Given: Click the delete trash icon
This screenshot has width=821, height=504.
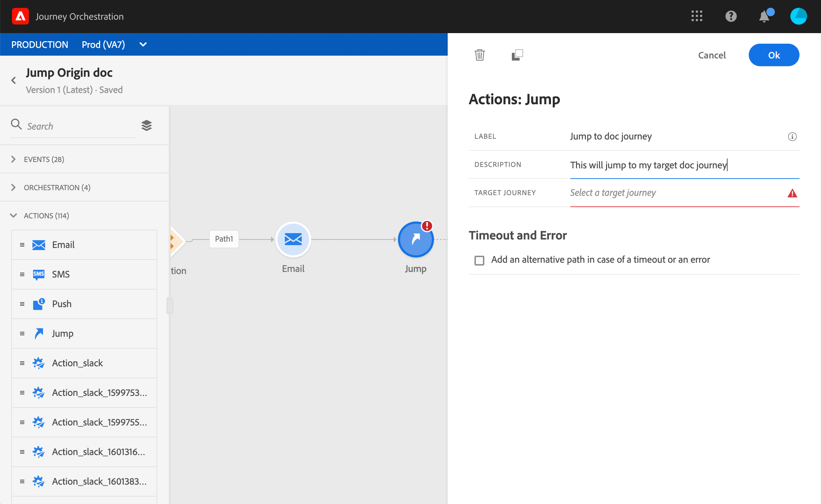Looking at the screenshot, I should point(479,55).
